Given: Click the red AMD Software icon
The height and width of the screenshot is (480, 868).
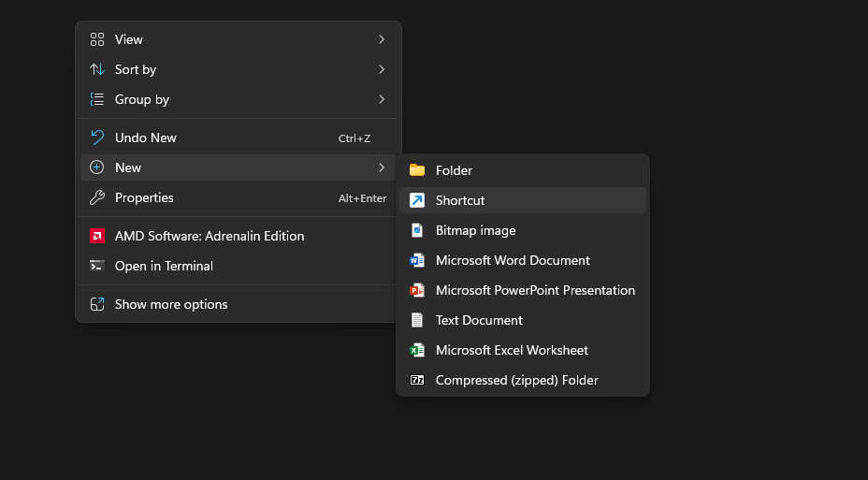Looking at the screenshot, I should tap(97, 236).
